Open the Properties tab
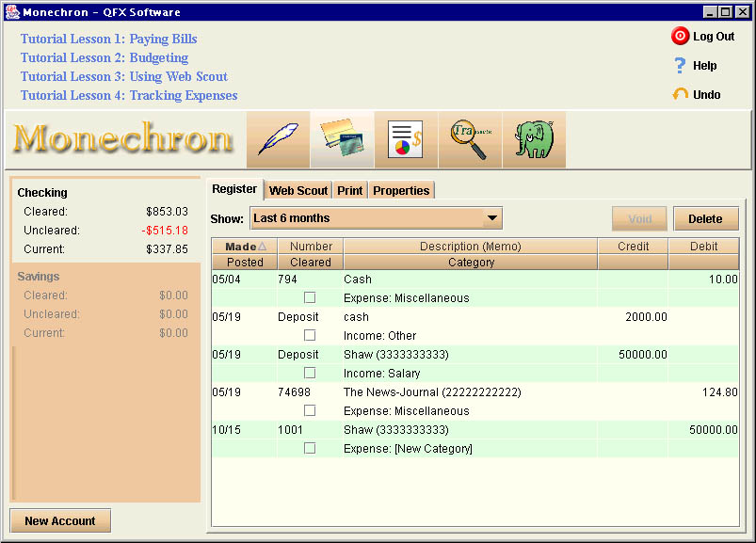756x543 pixels. pos(401,190)
